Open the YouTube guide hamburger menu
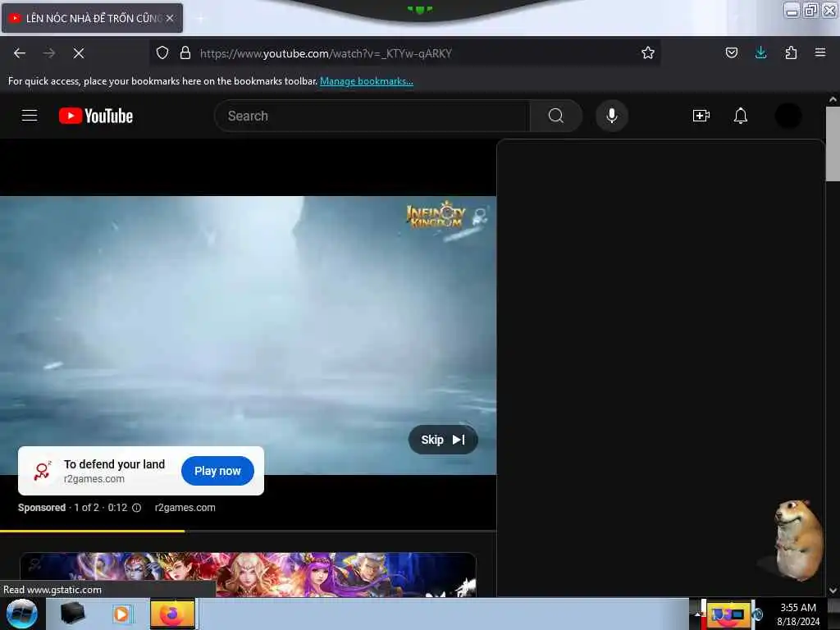Screen dimensions: 840x630 pyautogui.click(x=30, y=116)
